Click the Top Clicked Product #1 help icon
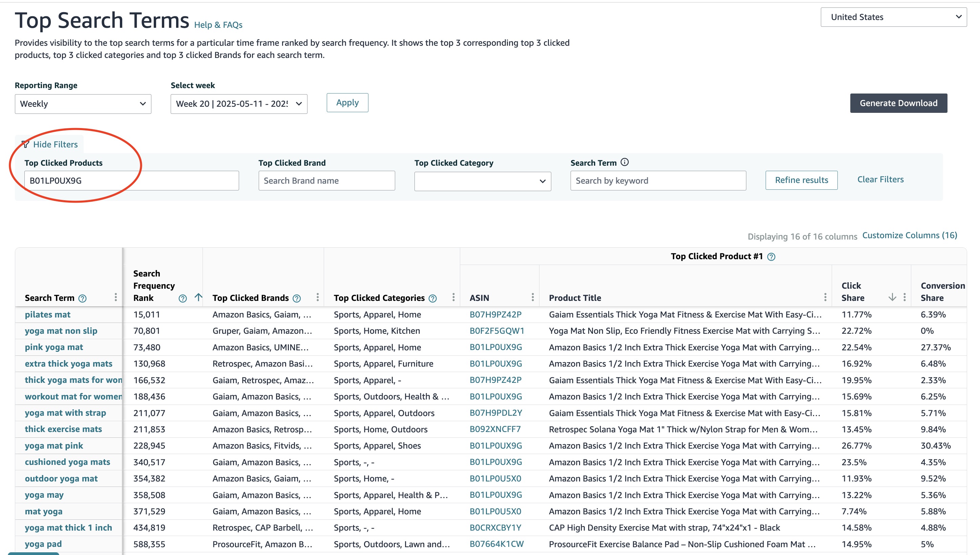Viewport: 980px width, 555px height. coord(771,257)
